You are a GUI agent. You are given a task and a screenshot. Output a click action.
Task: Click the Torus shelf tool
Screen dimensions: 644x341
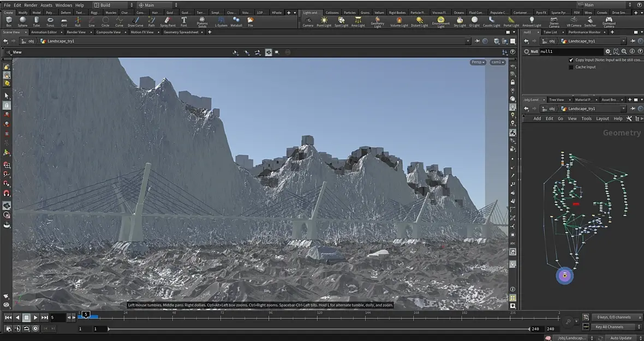click(x=50, y=21)
